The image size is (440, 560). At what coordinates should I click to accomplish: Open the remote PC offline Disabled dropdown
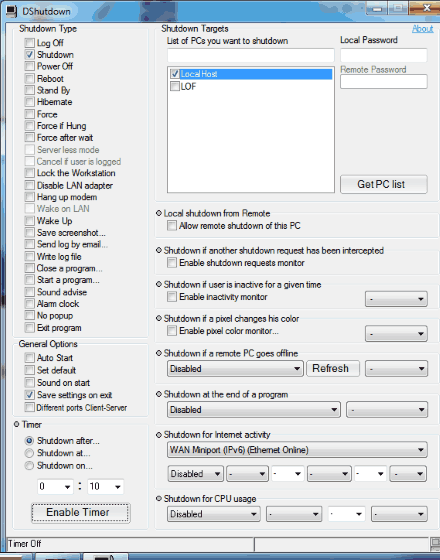point(235,369)
